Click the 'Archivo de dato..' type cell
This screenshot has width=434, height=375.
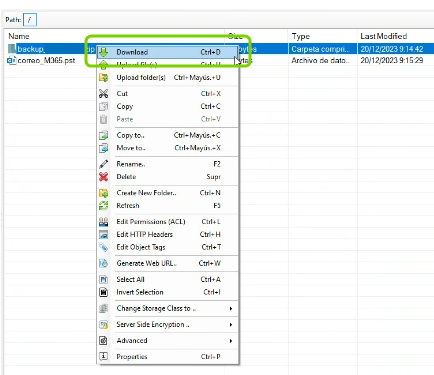[x=321, y=60]
